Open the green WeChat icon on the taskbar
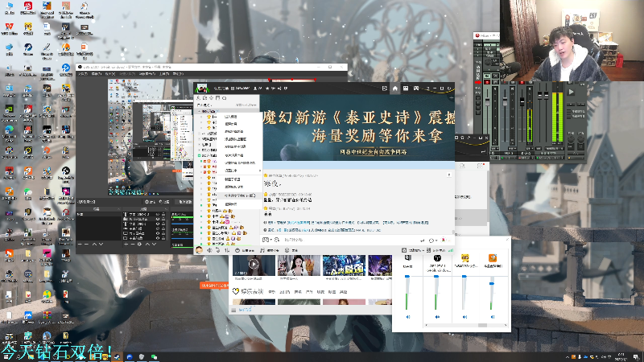The height and width of the screenshot is (362, 644). 154,357
